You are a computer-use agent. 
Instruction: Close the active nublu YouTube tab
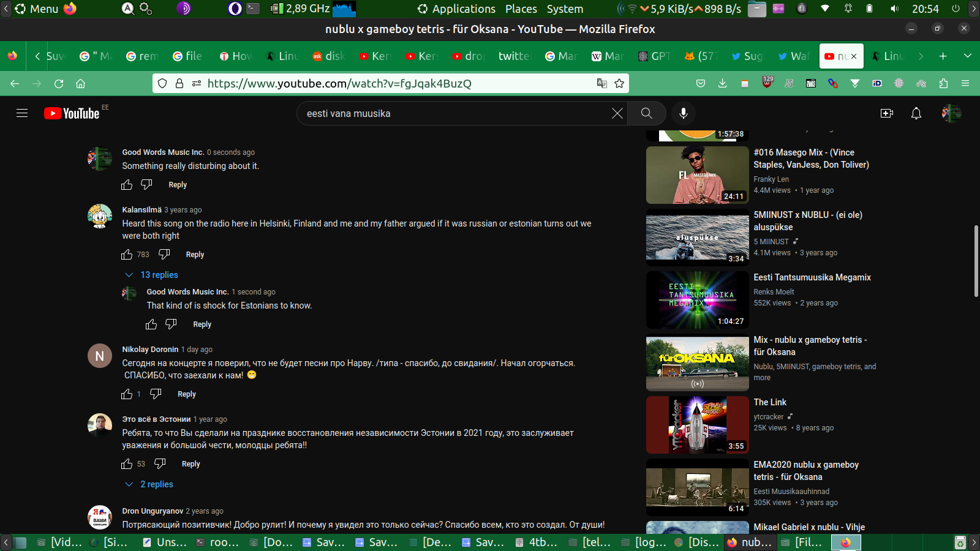pyautogui.click(x=854, y=56)
